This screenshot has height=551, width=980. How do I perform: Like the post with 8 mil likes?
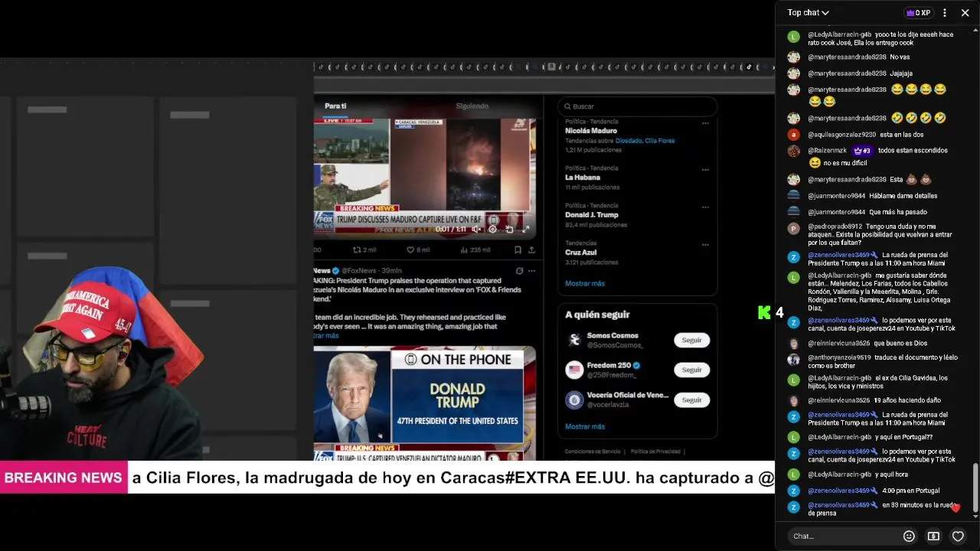click(417, 249)
